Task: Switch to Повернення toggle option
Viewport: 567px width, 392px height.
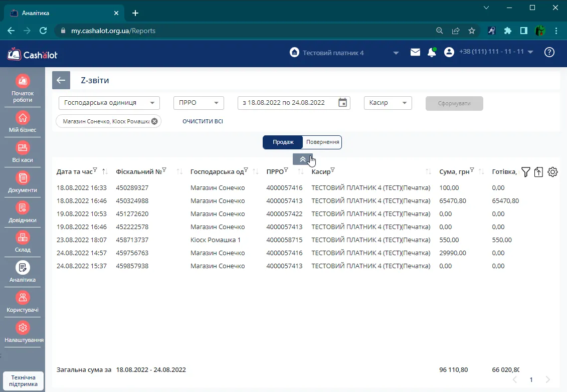Action: tap(322, 142)
